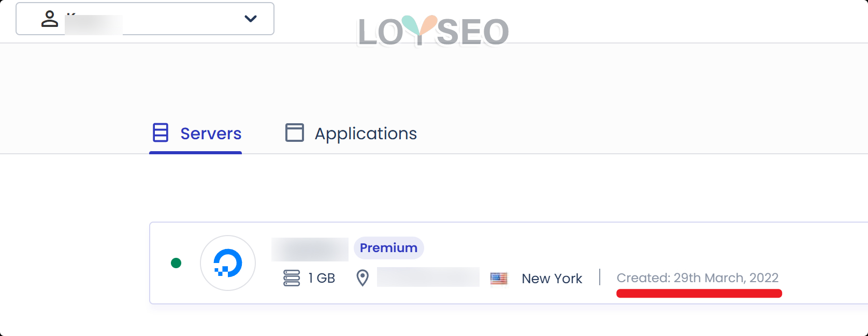Click the LOYSEO watermark logo

click(433, 31)
